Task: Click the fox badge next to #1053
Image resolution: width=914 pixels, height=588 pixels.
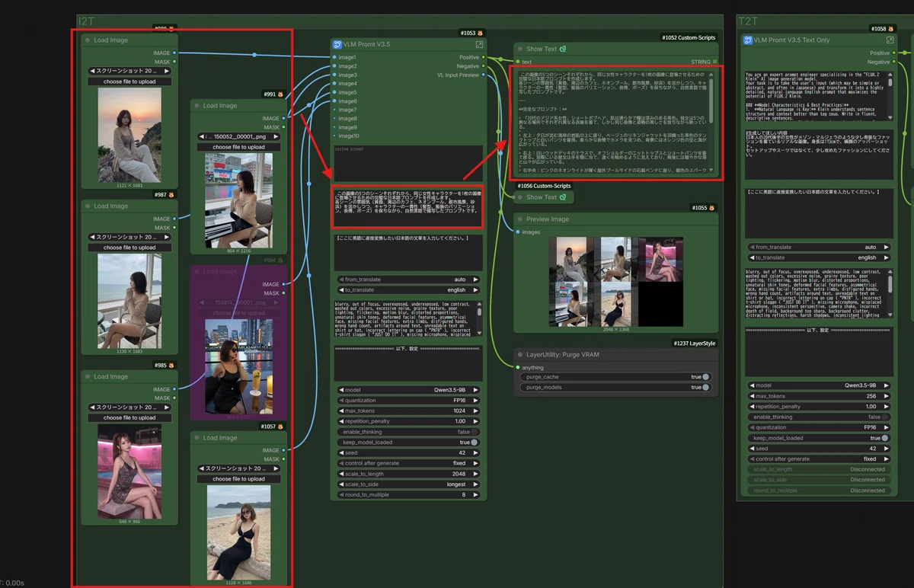Action: pos(481,34)
